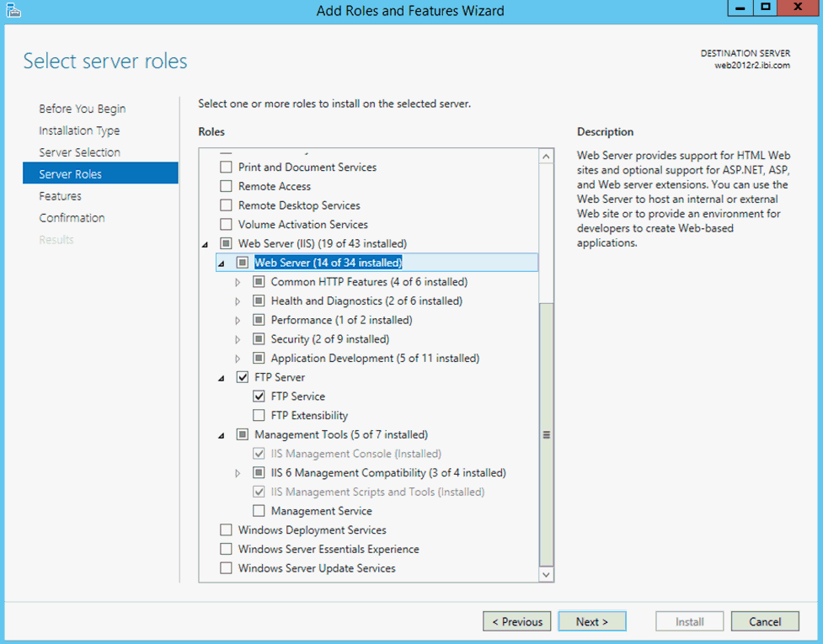Check the Remote Access role checkbox
Screen dimensions: 823x644
coord(226,186)
